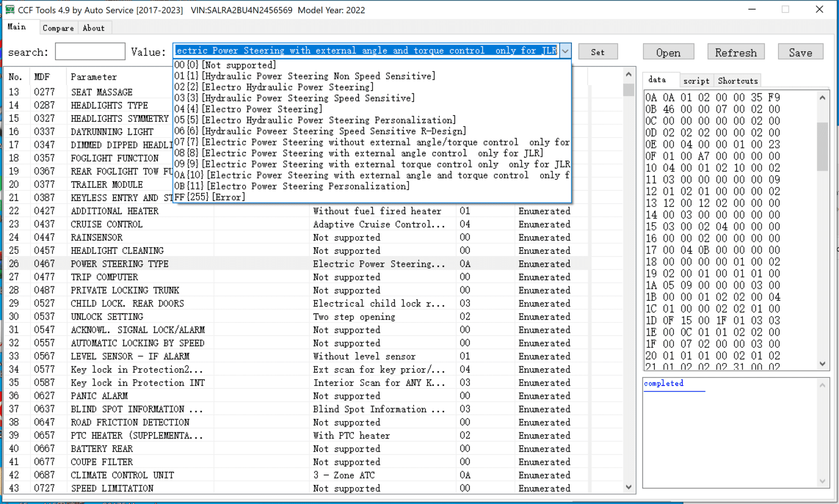Click inside the search input field
The height and width of the screenshot is (504, 839).
coord(90,51)
